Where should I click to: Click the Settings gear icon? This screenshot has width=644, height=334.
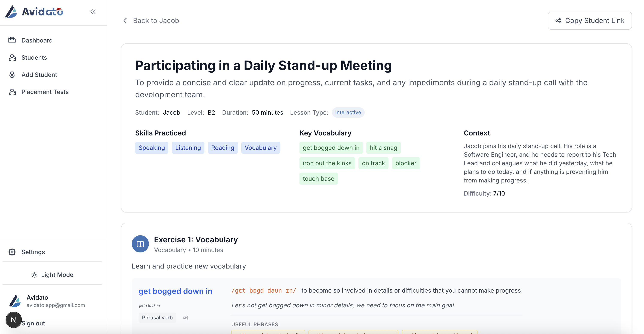click(x=12, y=252)
